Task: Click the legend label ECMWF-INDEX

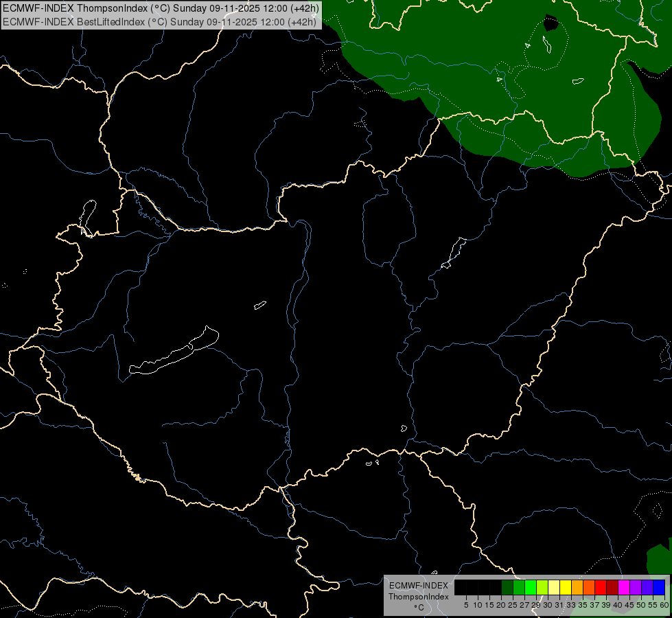Action: coord(419,586)
